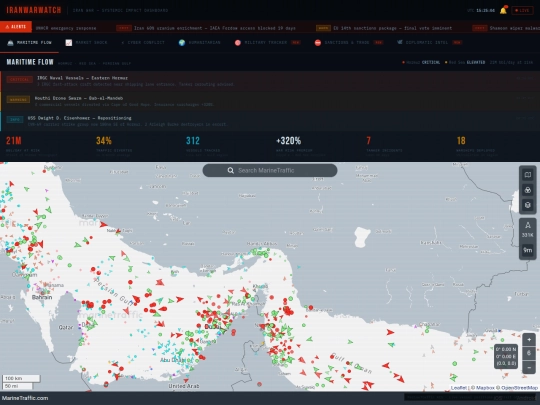The height and width of the screenshot is (405, 540).
Task: Open the Mapbox attribution link
Action: pyautogui.click(x=485, y=388)
